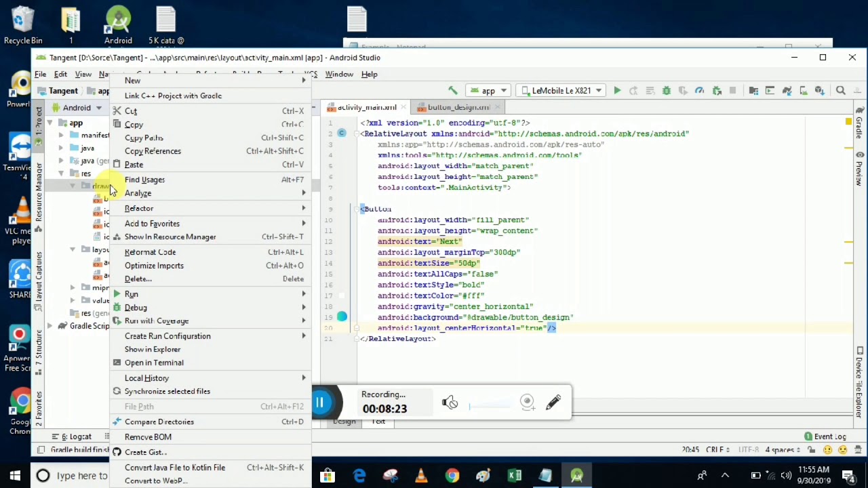Adjust the recorder volume slider
Image resolution: width=868 pixels, height=488 pixels.
(x=490, y=405)
